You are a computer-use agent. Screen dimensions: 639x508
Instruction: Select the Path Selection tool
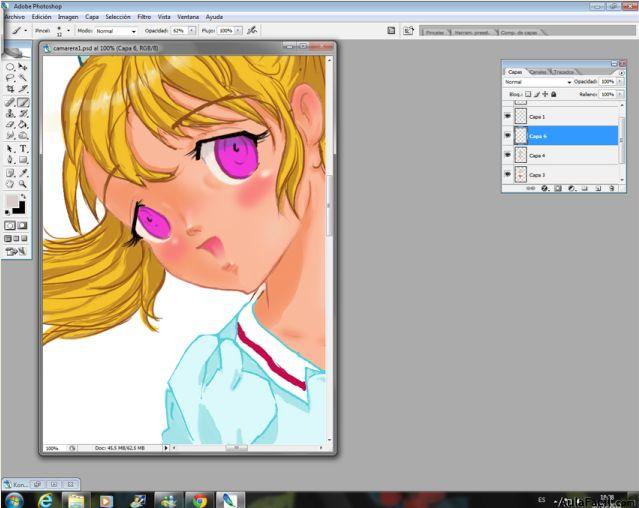coord(10,149)
